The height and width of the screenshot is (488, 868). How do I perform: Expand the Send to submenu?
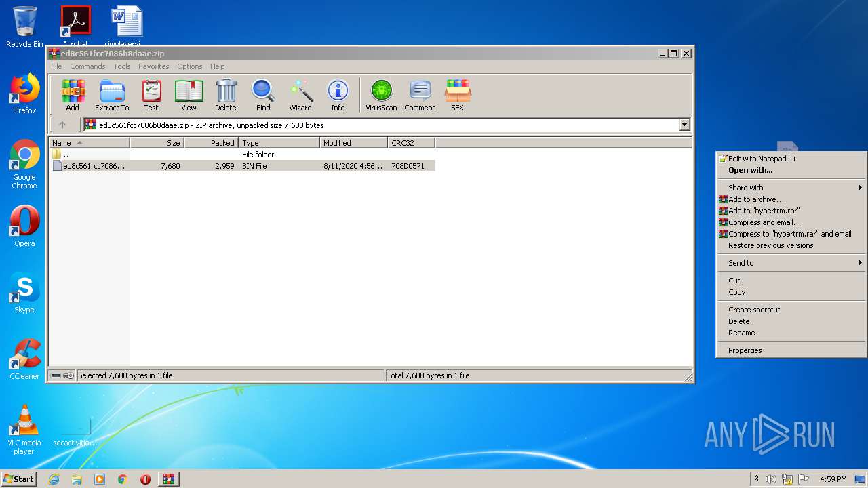click(791, 263)
